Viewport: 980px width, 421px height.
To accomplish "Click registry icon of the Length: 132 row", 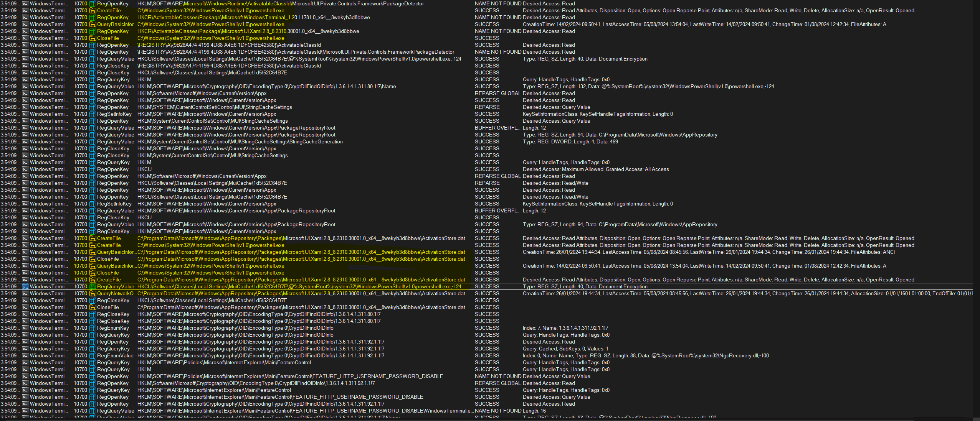I will pos(93,86).
